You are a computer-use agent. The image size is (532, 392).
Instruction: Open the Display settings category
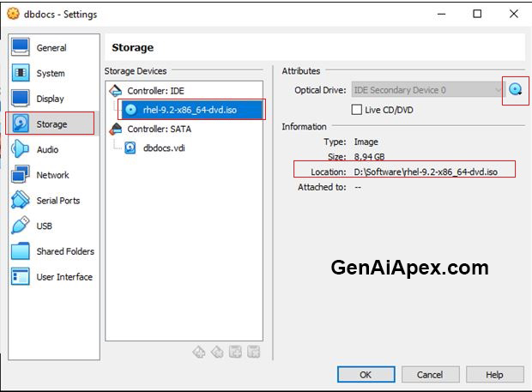coord(53,99)
